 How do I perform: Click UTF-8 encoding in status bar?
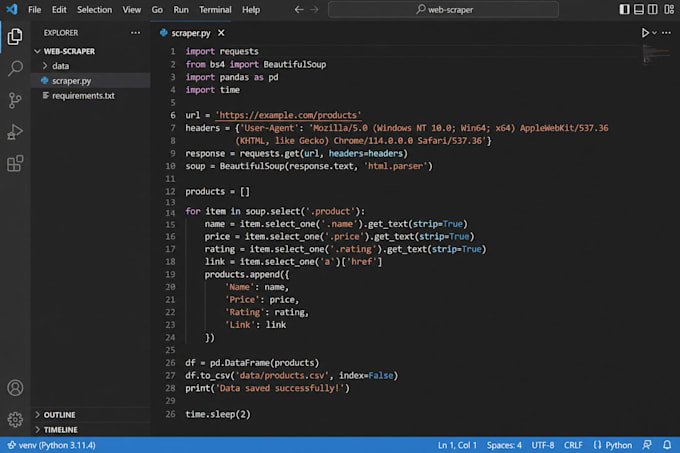click(543, 445)
